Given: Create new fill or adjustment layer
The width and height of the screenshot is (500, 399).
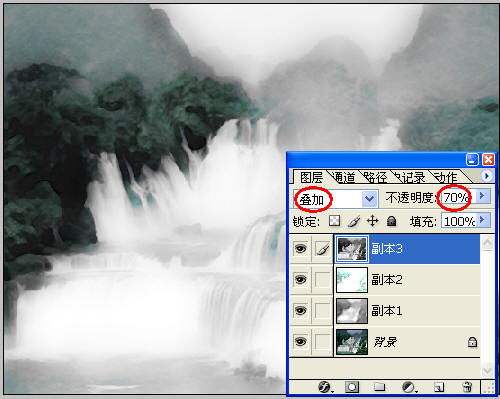Looking at the screenshot, I should coord(409,387).
